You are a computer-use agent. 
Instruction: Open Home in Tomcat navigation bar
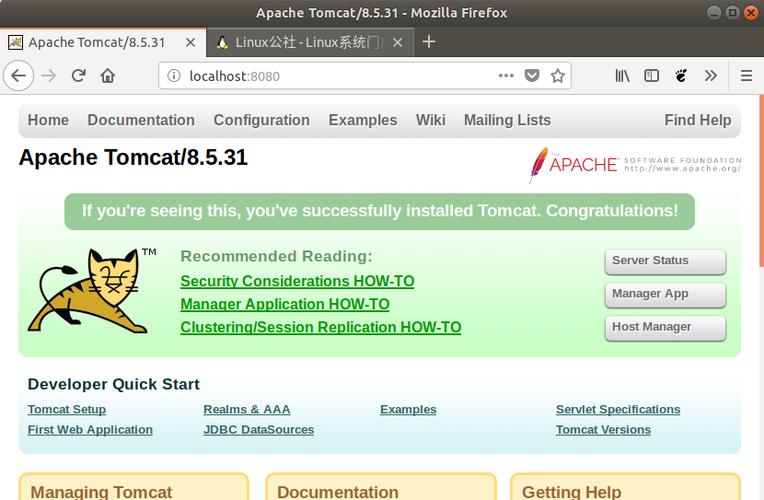(x=48, y=120)
